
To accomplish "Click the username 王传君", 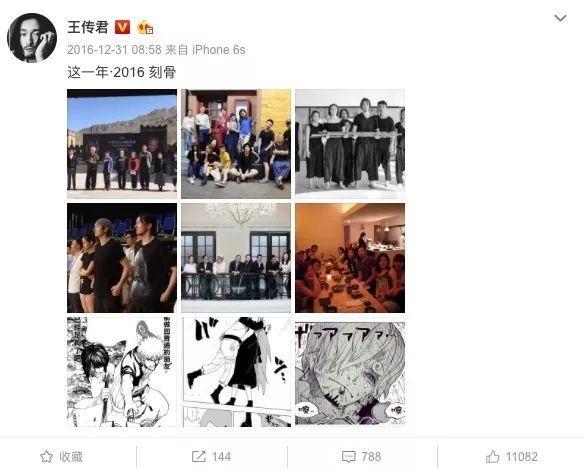I will coord(88,27).
